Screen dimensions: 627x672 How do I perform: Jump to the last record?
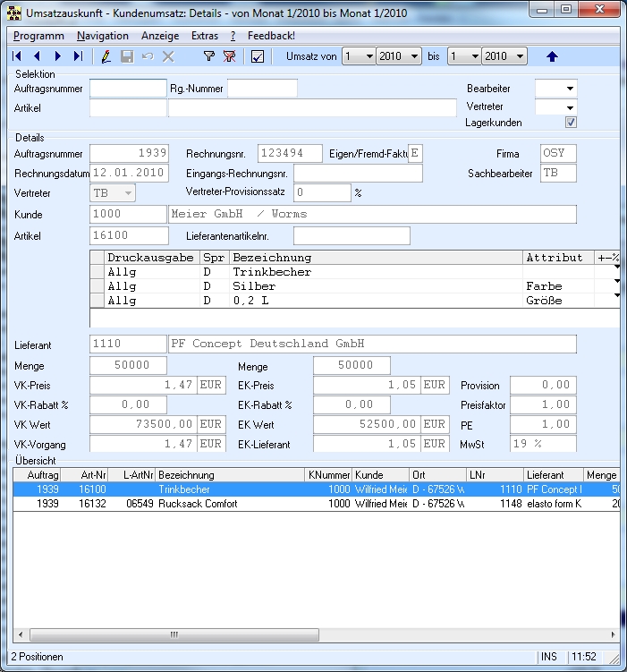78,56
